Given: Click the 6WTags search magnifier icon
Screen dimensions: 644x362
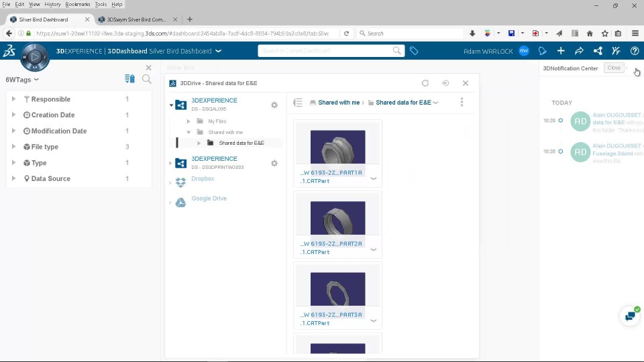Looking at the screenshot, I should (x=147, y=79).
